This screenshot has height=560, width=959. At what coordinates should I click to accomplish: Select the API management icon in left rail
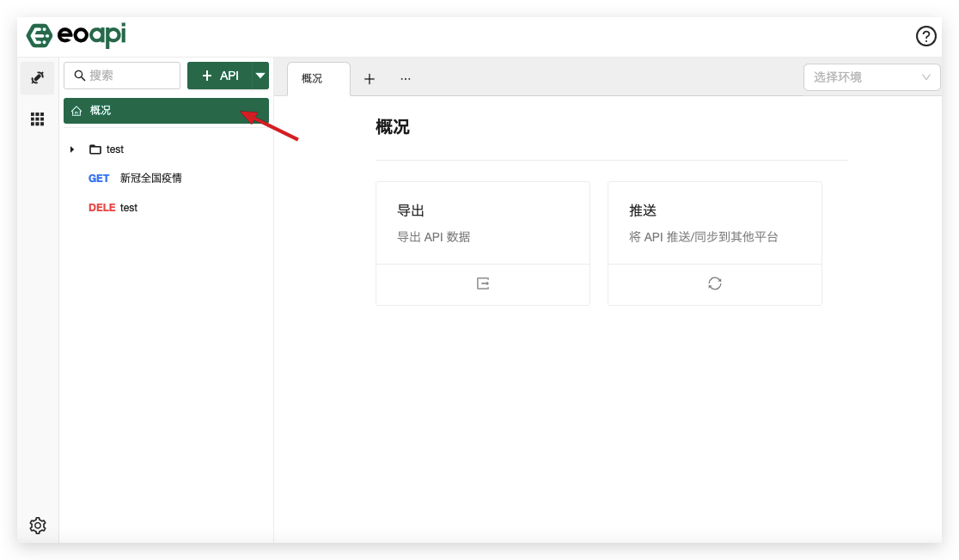[37, 77]
